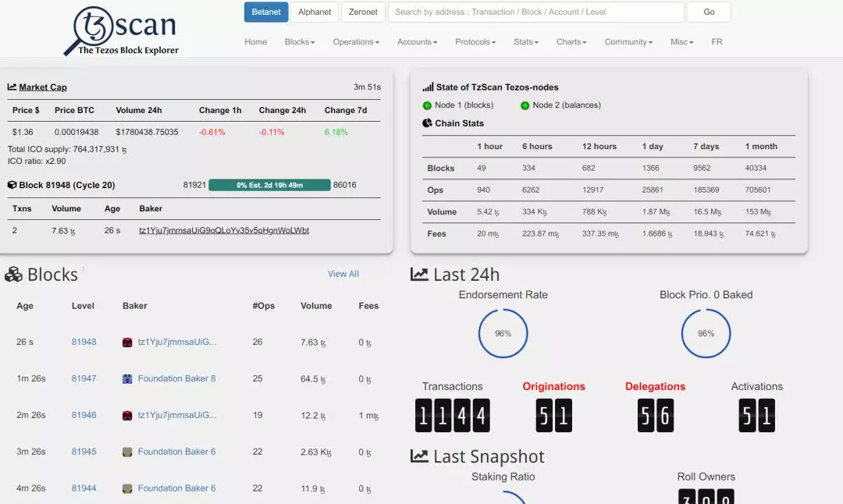The image size is (843, 504).
Task: Click the Originations counter 51
Action: click(553, 415)
